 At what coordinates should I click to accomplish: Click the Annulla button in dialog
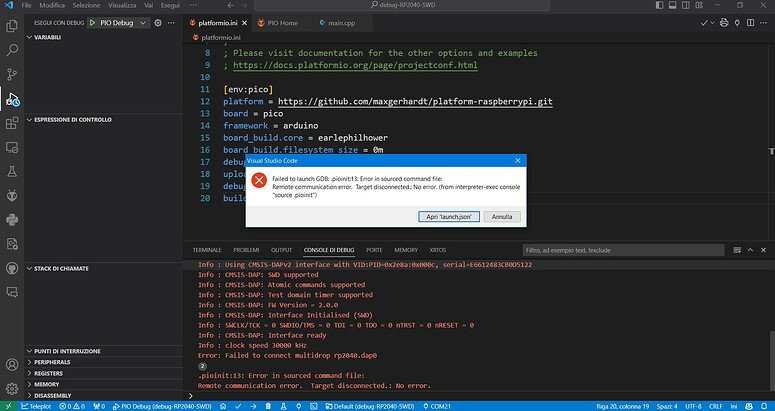click(x=502, y=216)
